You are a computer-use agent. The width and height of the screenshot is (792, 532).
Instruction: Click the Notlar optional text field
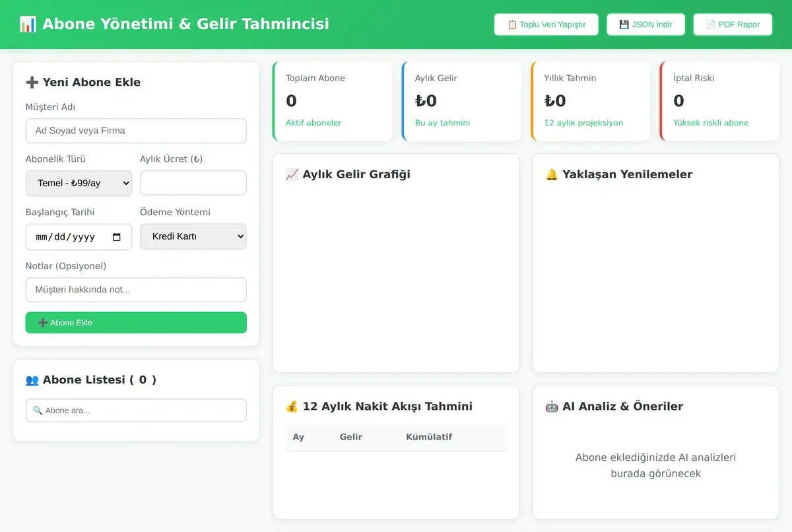136,290
